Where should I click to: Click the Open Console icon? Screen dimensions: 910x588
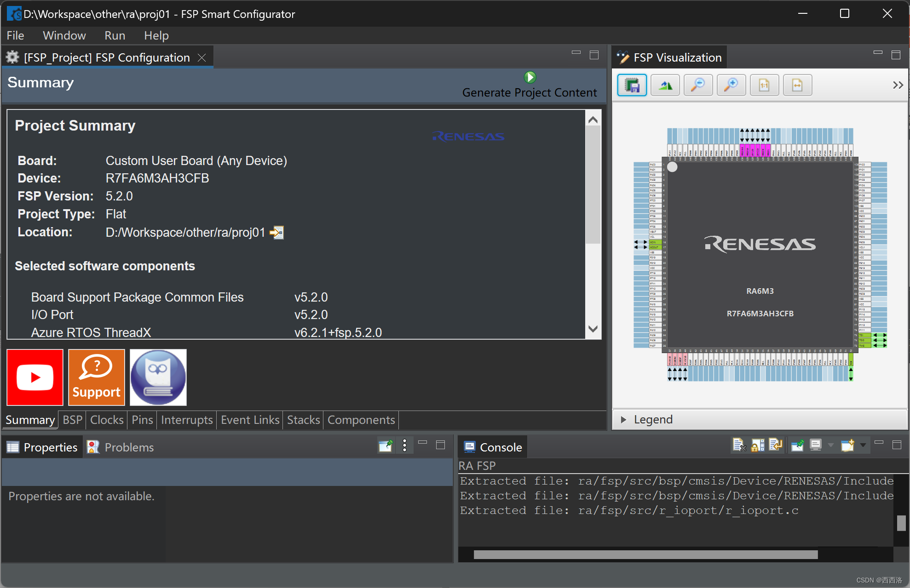pyautogui.click(x=847, y=445)
